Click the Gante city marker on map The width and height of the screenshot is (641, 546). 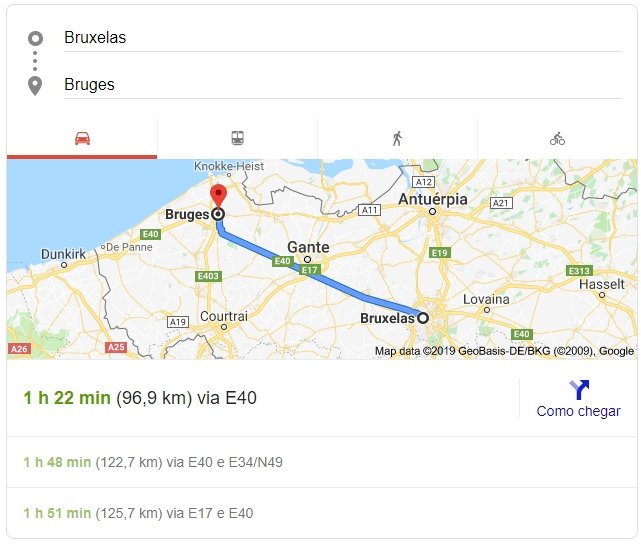coord(308,258)
